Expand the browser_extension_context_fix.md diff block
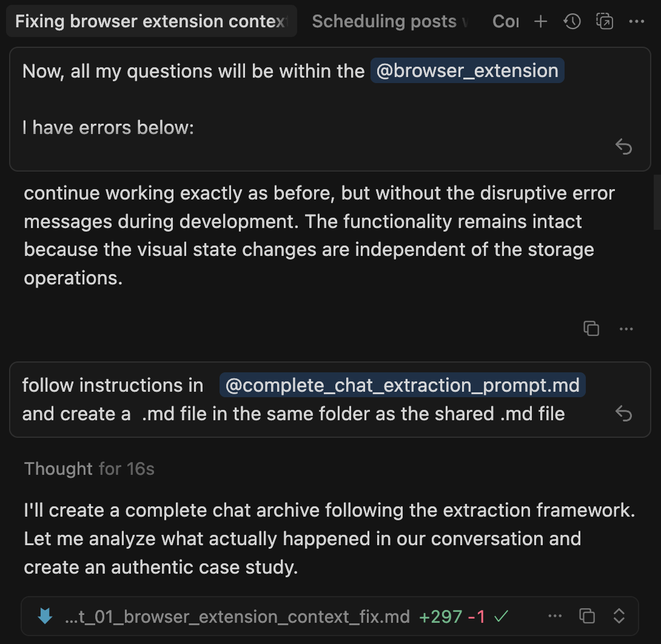The image size is (661, 644). [619, 615]
